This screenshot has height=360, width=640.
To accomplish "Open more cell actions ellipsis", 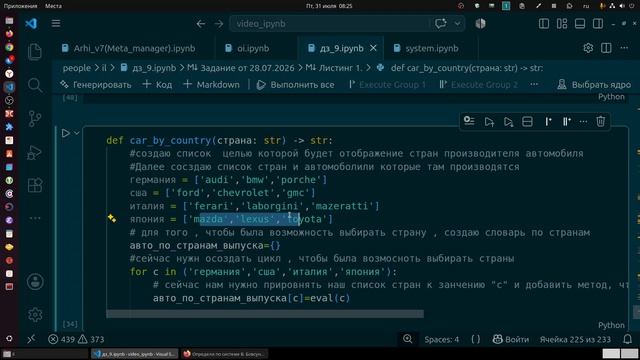I will click(583, 121).
